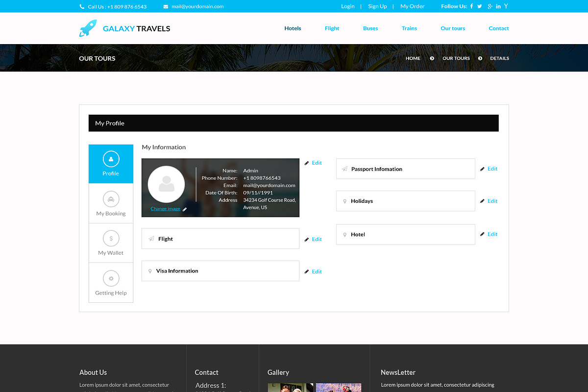Click the pencil icon beside Visa Information Edit
This screenshot has width=588, height=392.
point(307,272)
